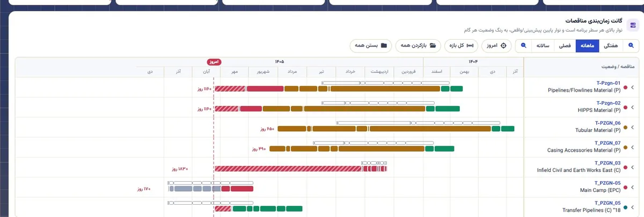Expand the T-Pzgn-02 HIPPS Material row chevron
The width and height of the screenshot is (644, 217).
coord(633,107)
